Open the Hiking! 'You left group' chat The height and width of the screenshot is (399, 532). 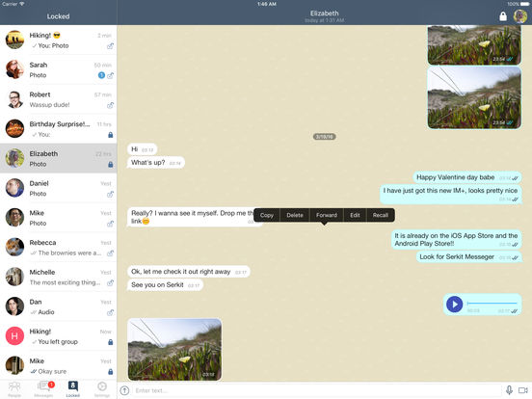coord(59,336)
